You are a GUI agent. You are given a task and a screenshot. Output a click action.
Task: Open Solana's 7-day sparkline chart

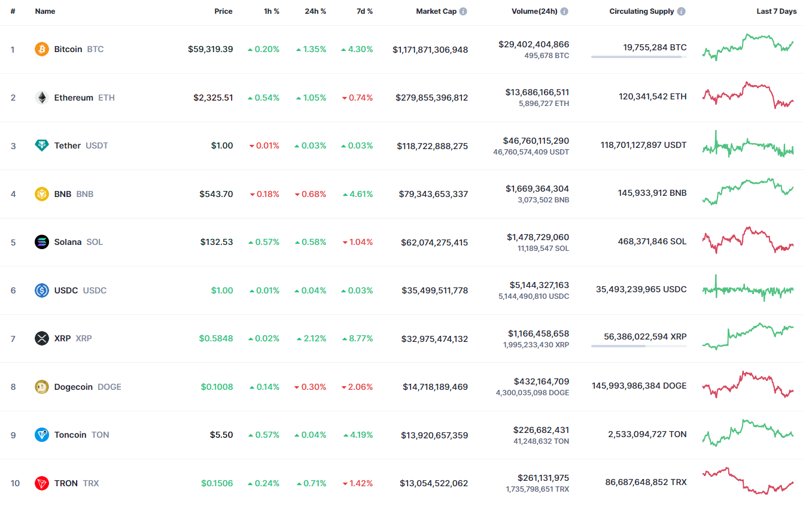tap(748, 240)
